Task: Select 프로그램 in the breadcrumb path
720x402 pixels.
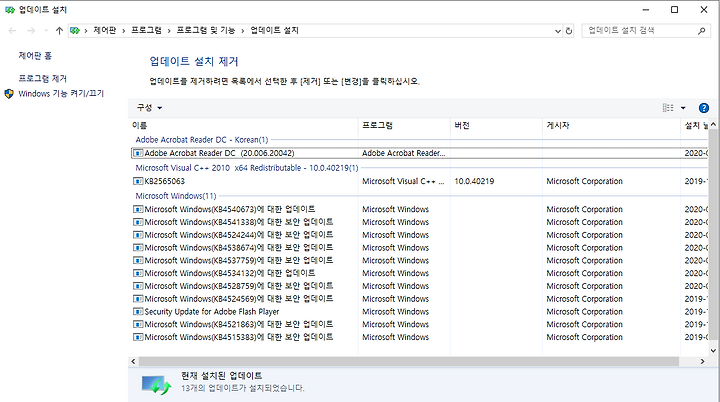Action: [x=146, y=30]
